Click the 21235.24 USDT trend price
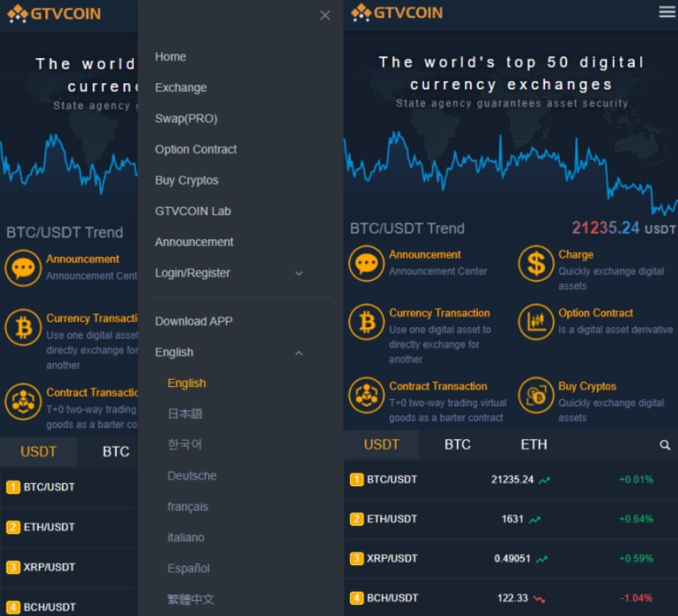This screenshot has height=616, width=678. (x=623, y=228)
